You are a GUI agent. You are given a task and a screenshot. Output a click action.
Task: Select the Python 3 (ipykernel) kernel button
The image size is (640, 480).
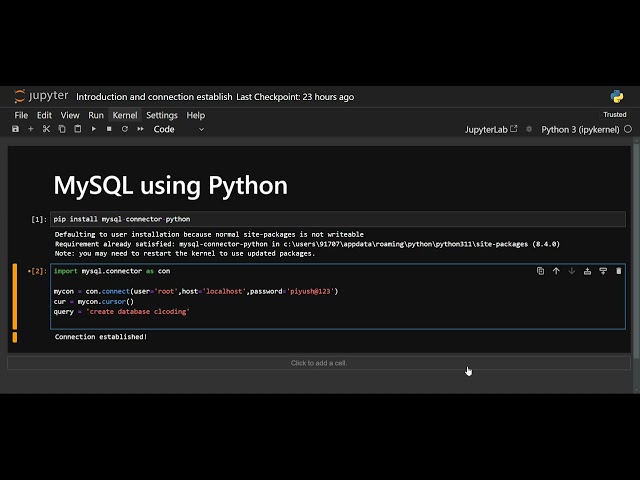[x=580, y=129]
